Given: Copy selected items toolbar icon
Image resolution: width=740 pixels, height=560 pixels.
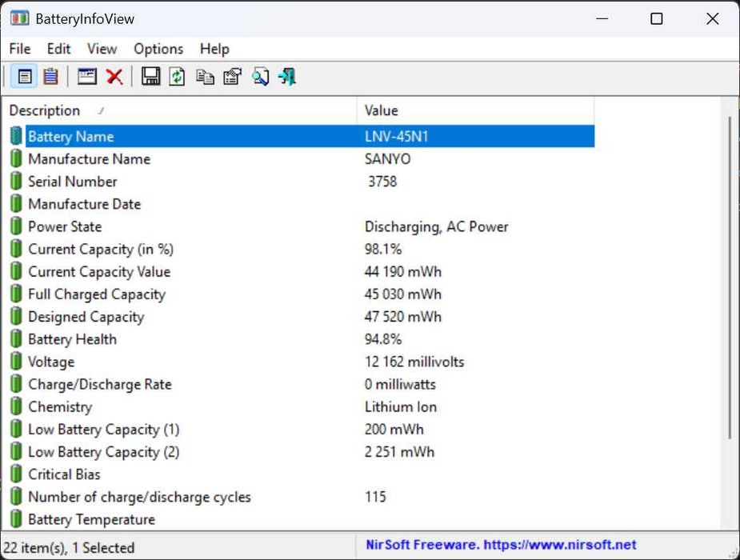Looking at the screenshot, I should coord(205,77).
